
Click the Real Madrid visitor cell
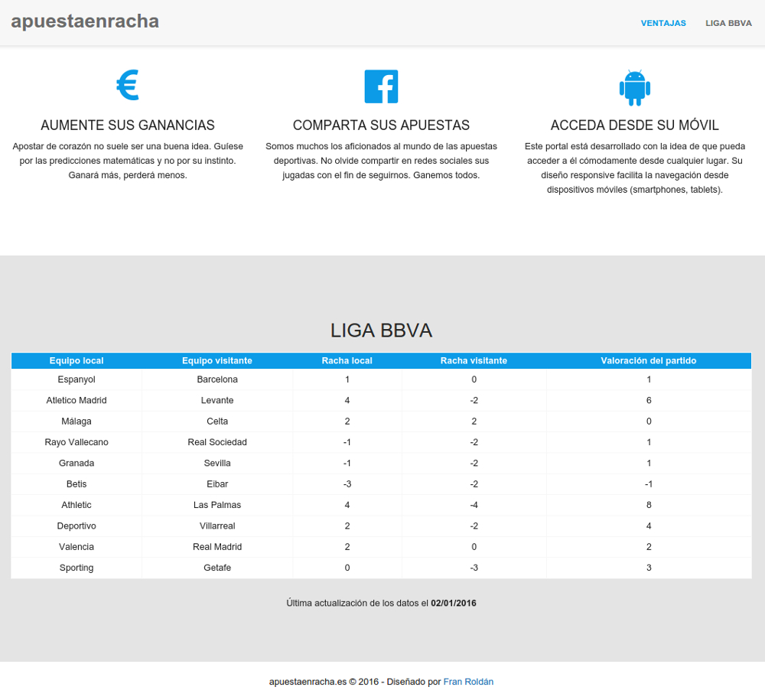coord(217,547)
